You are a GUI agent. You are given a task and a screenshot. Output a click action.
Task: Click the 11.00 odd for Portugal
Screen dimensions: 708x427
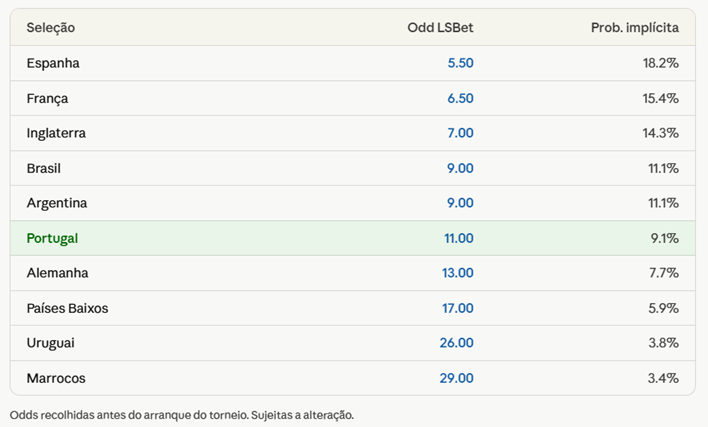tap(459, 238)
